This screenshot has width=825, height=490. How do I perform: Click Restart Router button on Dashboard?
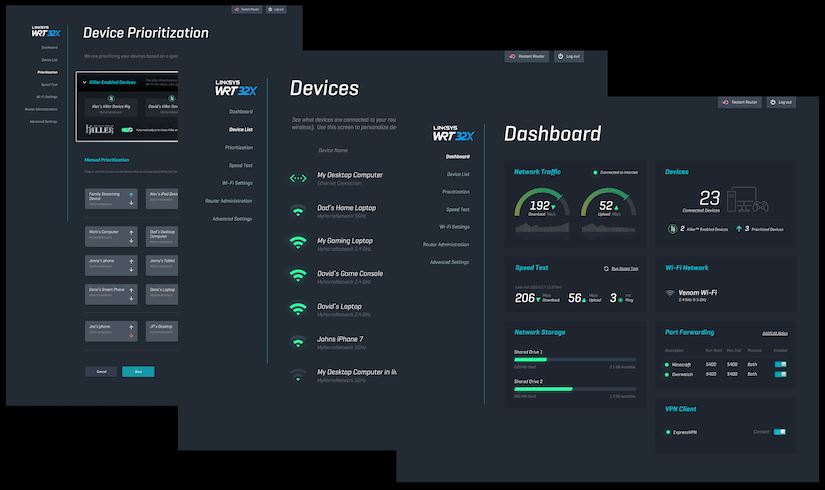click(739, 102)
